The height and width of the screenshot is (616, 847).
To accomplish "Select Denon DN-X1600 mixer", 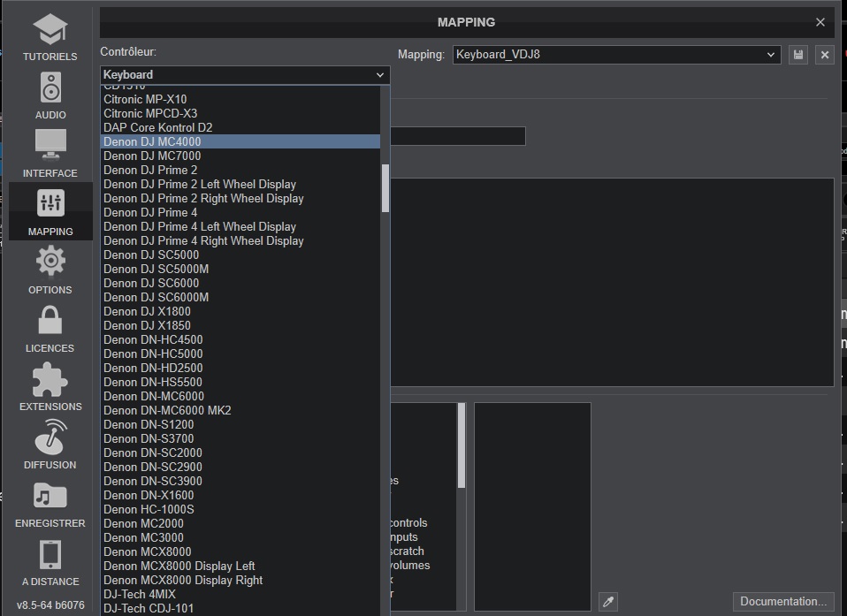I will [x=240, y=495].
